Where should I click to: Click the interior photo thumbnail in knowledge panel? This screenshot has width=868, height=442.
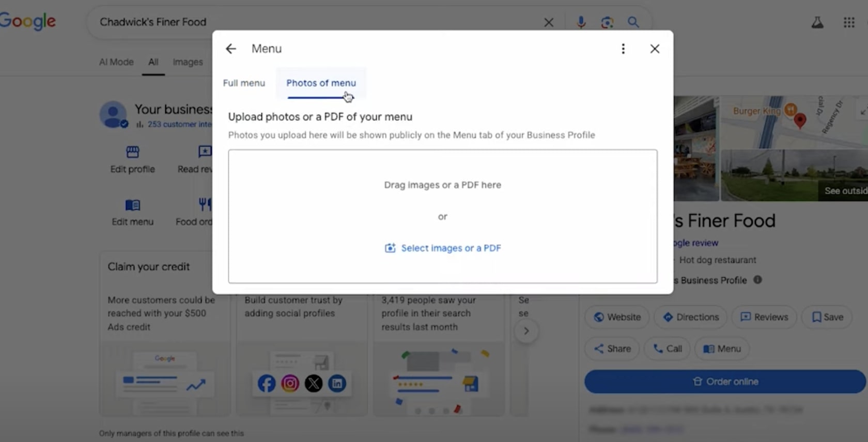click(696, 148)
